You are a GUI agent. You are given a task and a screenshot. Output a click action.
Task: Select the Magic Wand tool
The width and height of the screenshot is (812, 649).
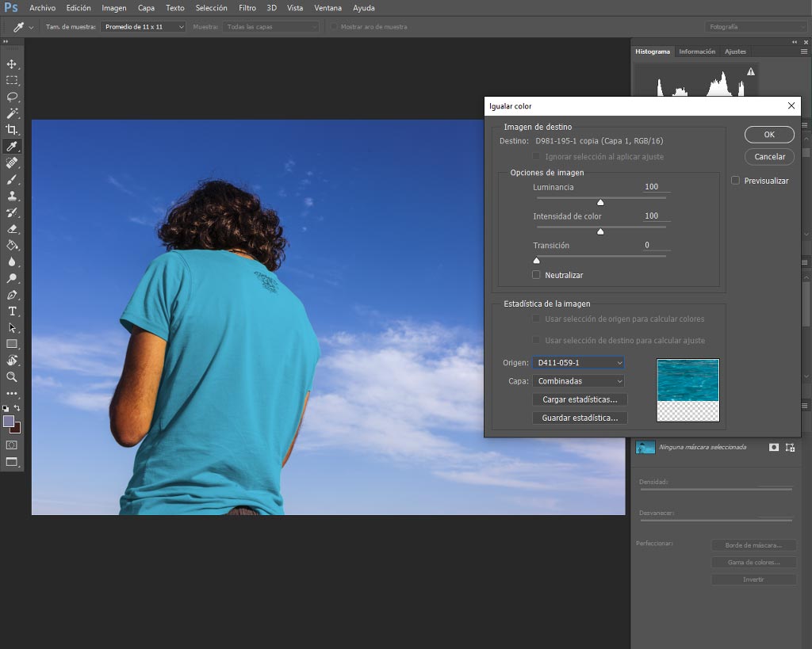click(x=11, y=113)
